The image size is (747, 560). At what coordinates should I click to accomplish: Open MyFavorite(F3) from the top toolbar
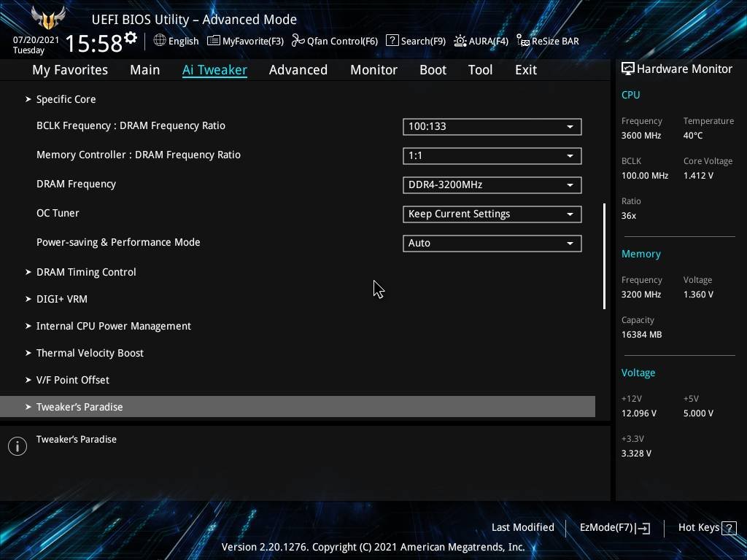tap(245, 41)
